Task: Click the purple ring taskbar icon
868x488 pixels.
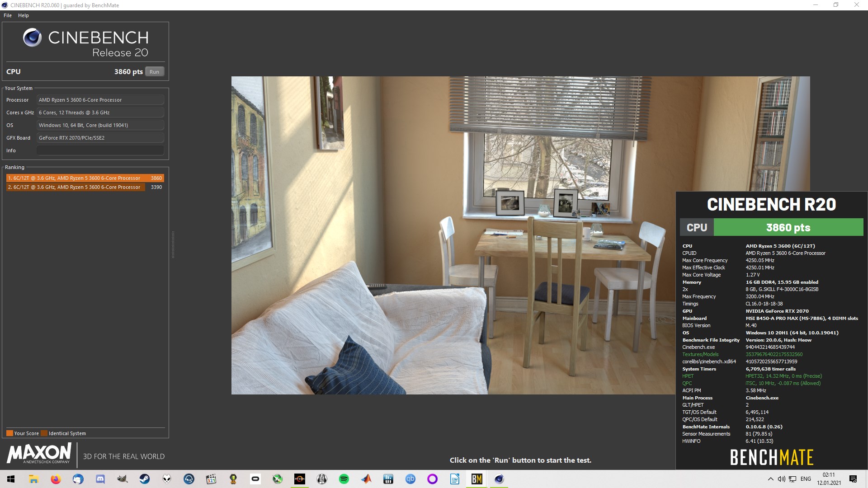Action: tap(433, 479)
